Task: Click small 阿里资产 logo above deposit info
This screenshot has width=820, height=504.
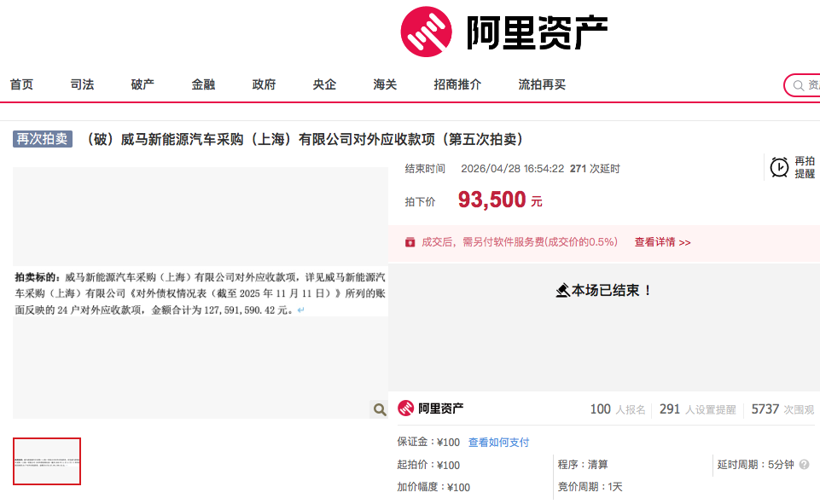Action: coord(431,408)
